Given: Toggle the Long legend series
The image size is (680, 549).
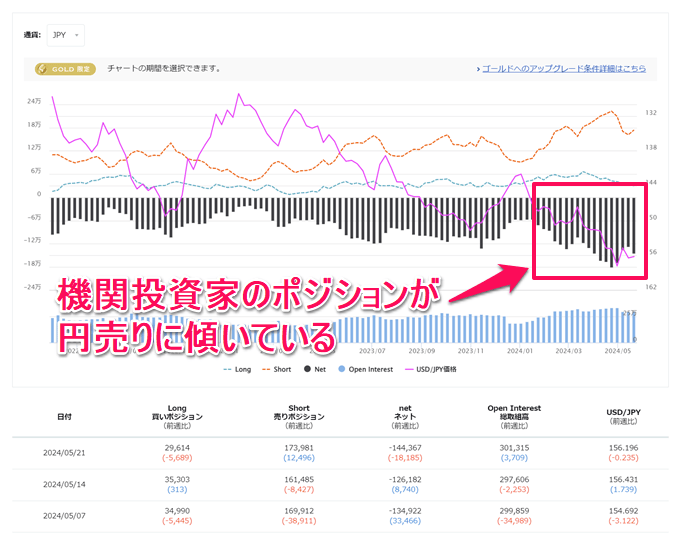Looking at the screenshot, I should pos(237,369).
